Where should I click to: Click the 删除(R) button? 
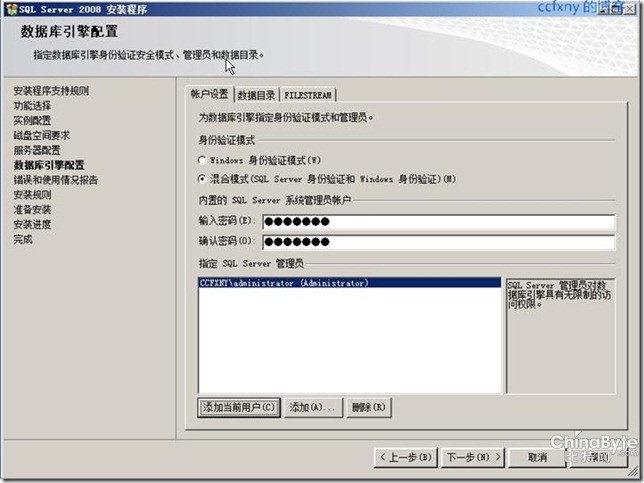[369, 407]
